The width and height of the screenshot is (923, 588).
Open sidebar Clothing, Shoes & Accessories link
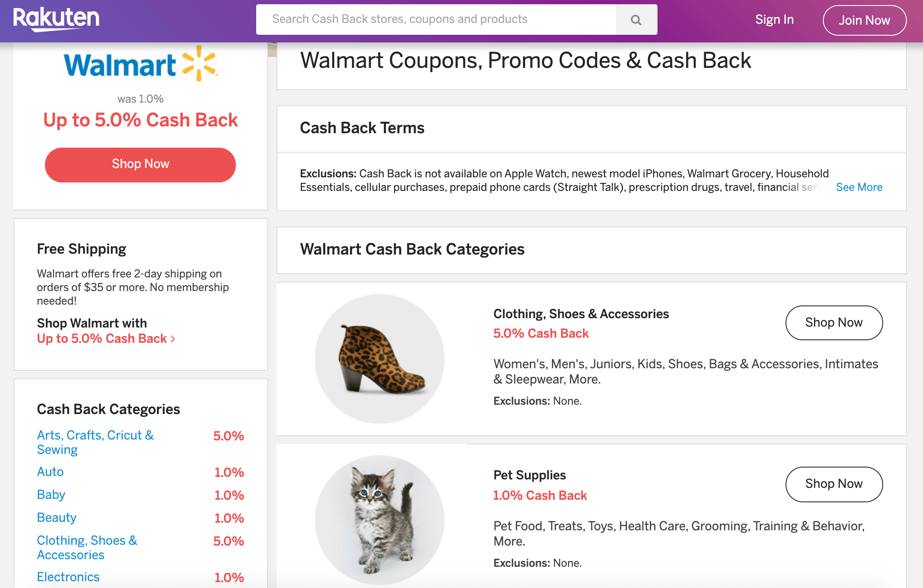point(87,548)
